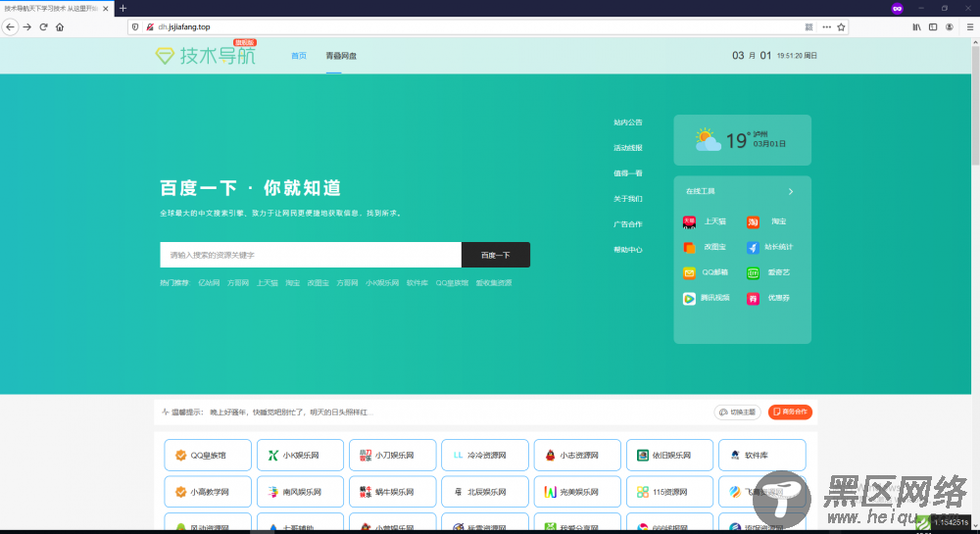The image size is (980, 534).
Task: Open the 小刀娱乐网 site card
Action: pos(393,456)
